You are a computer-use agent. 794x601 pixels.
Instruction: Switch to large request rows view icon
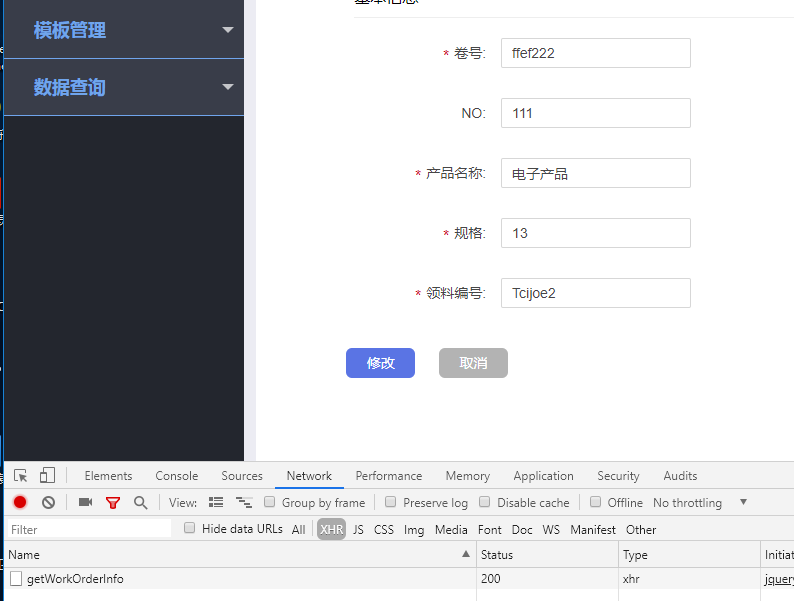point(216,502)
